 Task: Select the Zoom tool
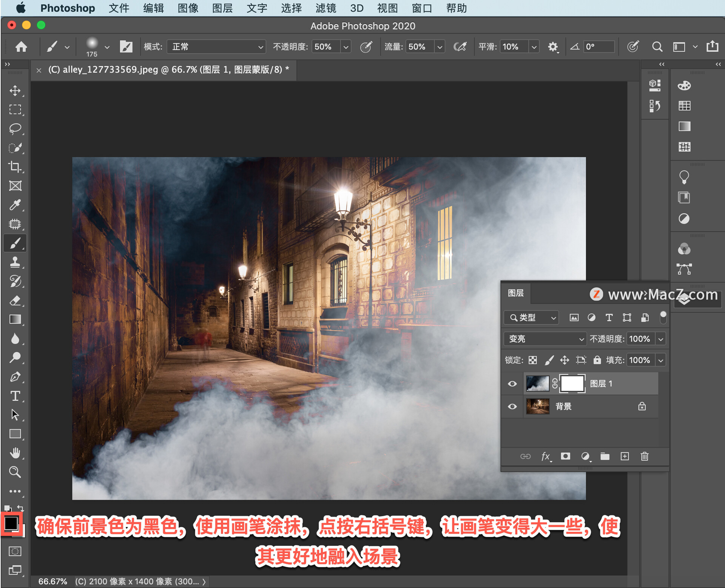tap(15, 472)
